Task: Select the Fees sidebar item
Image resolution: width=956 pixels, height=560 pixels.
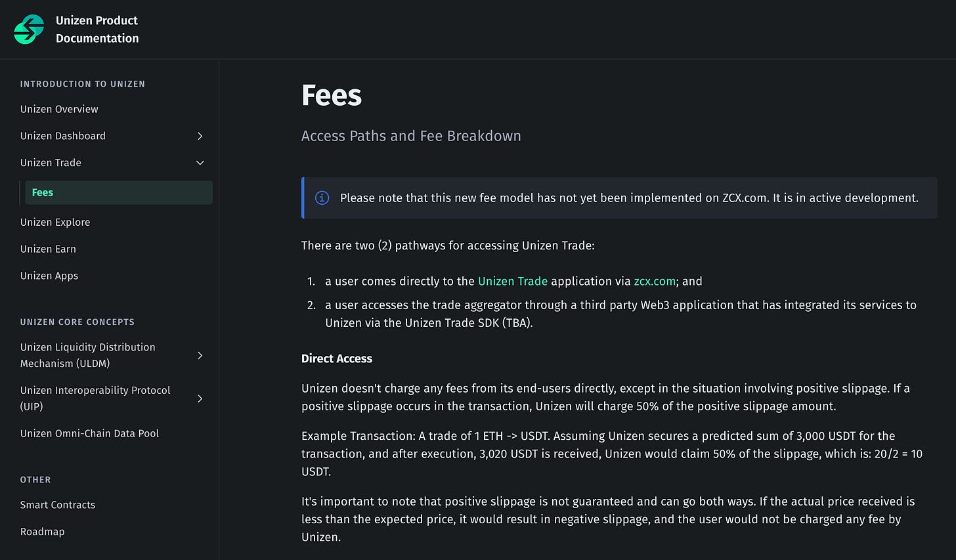Action: [x=43, y=192]
